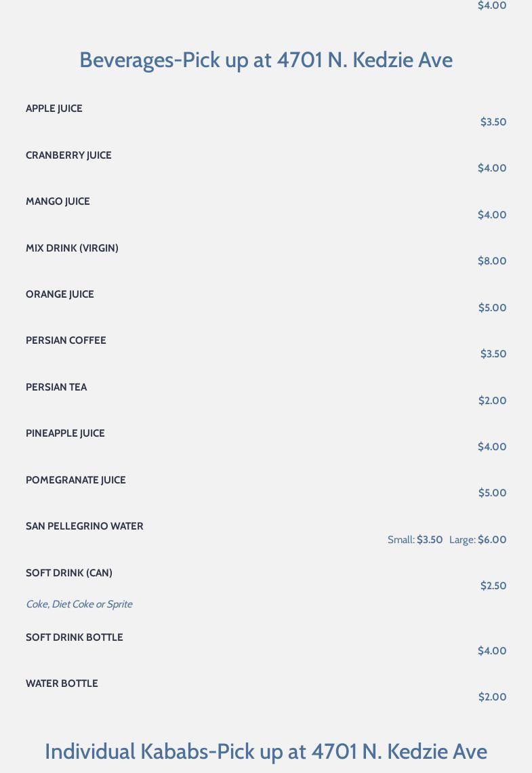
Task: Choose the Mango Juice item
Action: coord(58,201)
